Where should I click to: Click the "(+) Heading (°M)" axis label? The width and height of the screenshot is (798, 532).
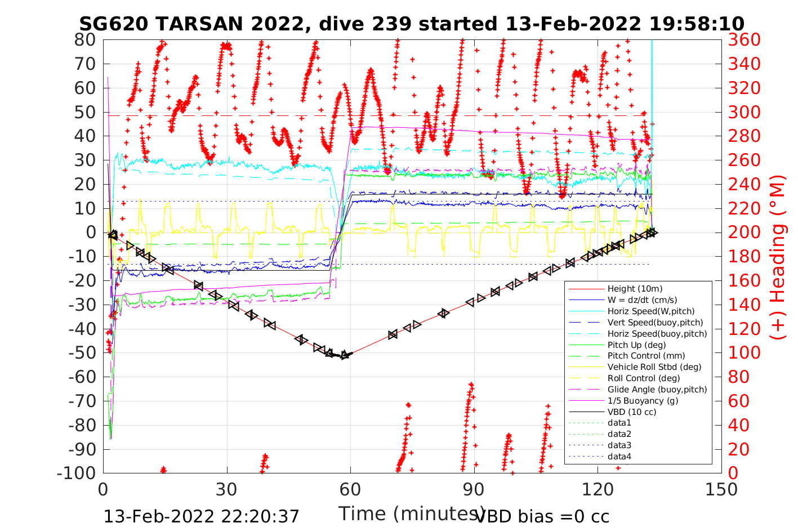pos(778,257)
